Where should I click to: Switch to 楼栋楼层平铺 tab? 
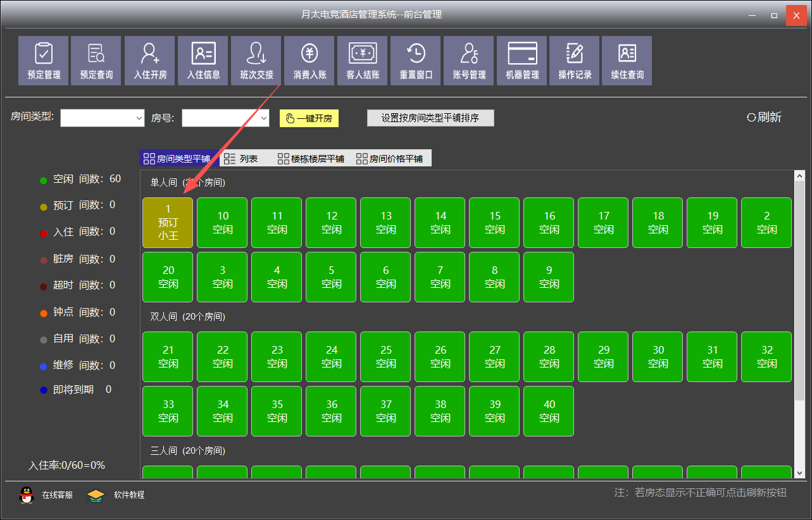pos(311,159)
